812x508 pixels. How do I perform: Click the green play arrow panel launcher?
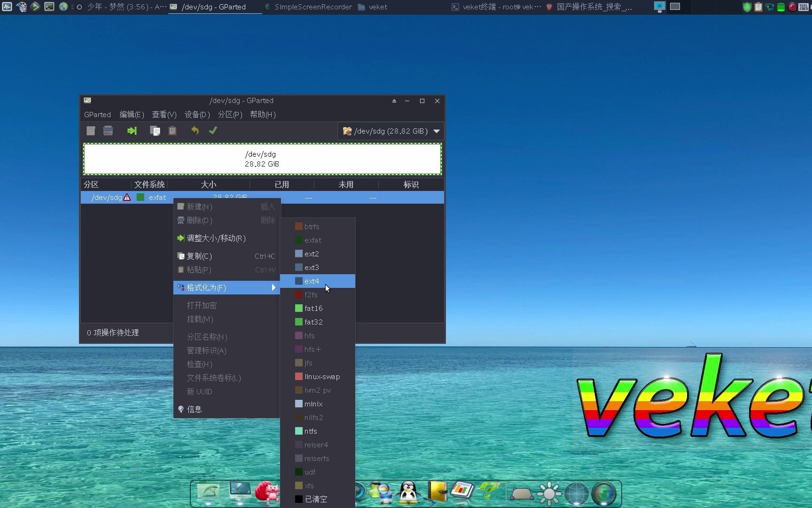point(35,7)
